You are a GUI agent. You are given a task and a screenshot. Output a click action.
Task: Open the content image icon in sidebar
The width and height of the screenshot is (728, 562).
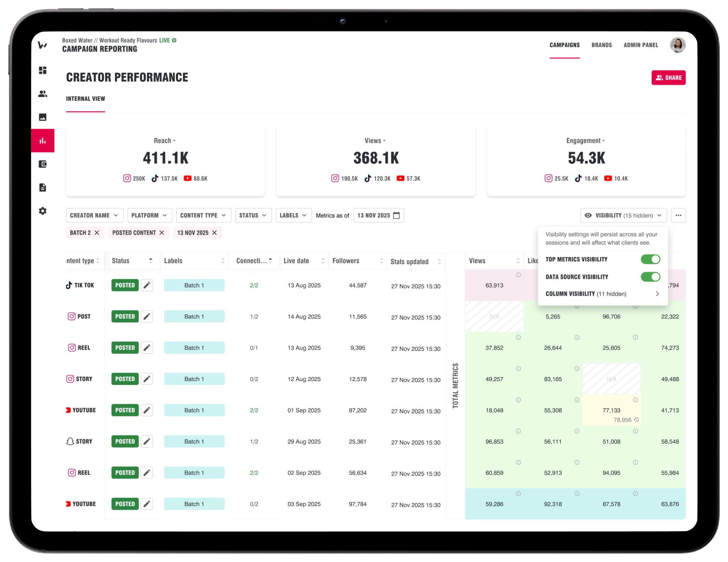(x=43, y=117)
